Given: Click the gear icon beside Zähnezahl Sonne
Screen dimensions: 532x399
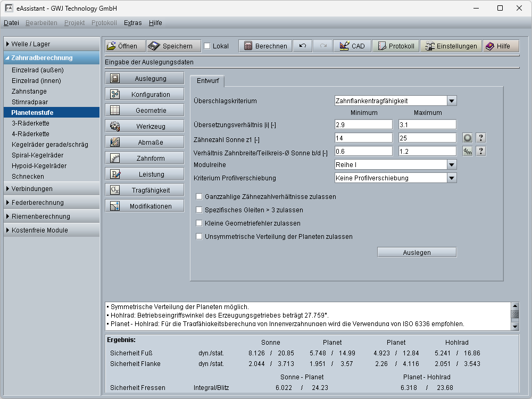Looking at the screenshot, I should point(468,138).
